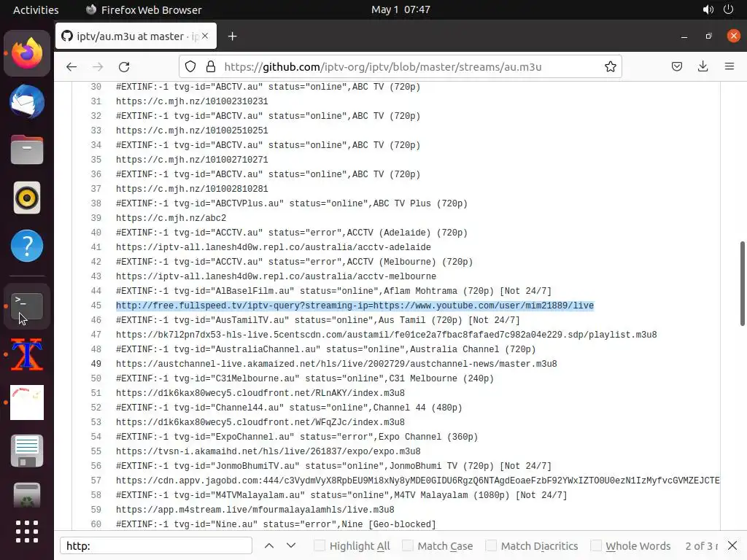Click the Expo Channel EXTINF line
Viewport: 747px width, 560px height.
click(x=297, y=437)
